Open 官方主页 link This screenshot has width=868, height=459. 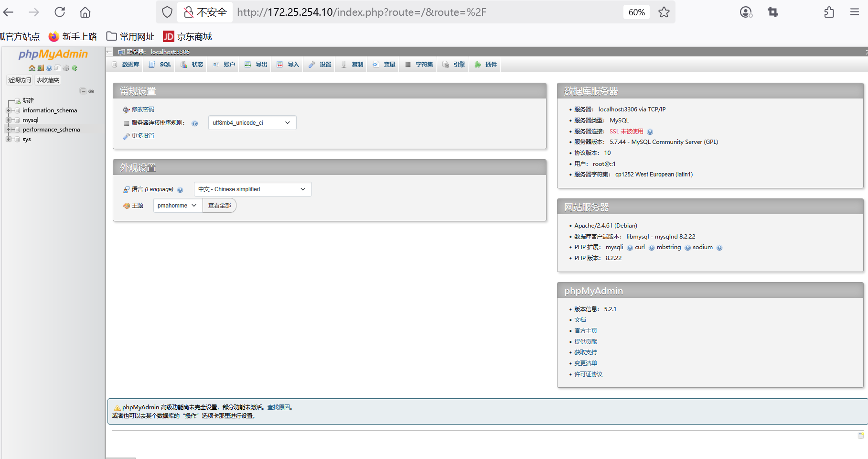click(586, 331)
